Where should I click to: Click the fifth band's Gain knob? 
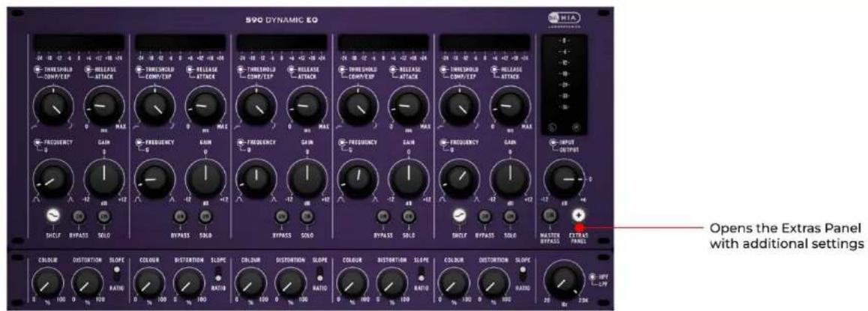tap(509, 180)
